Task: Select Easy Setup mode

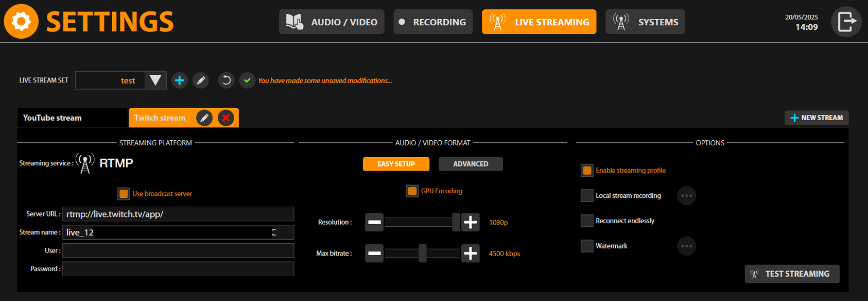Action: (396, 164)
